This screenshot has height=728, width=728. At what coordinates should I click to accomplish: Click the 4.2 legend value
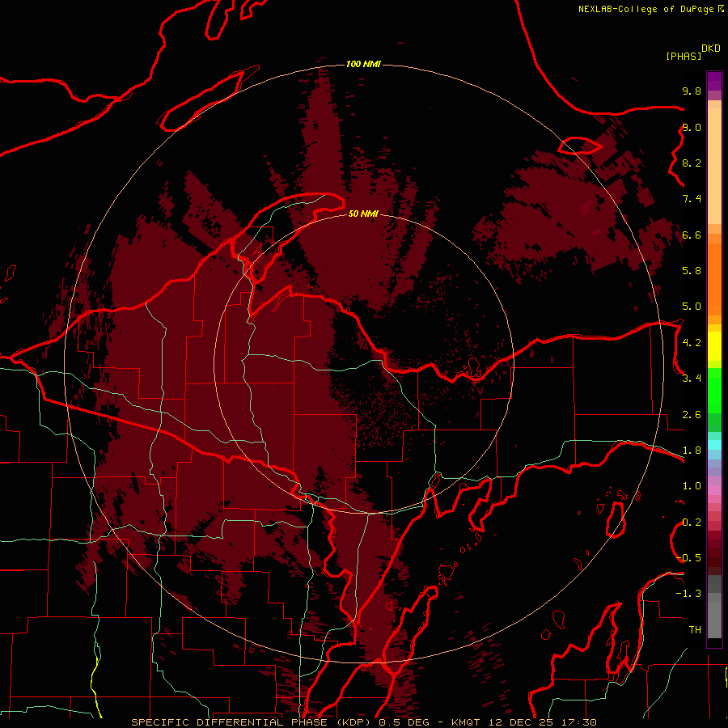point(692,343)
